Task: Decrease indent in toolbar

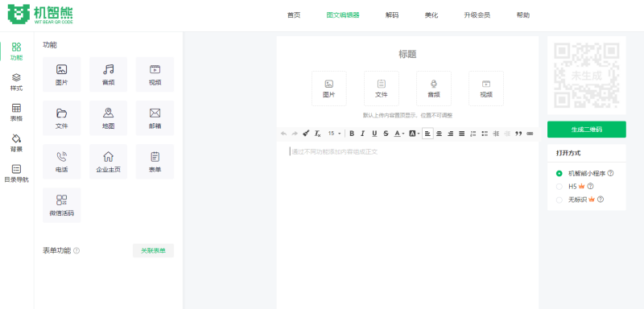Action: (x=507, y=134)
